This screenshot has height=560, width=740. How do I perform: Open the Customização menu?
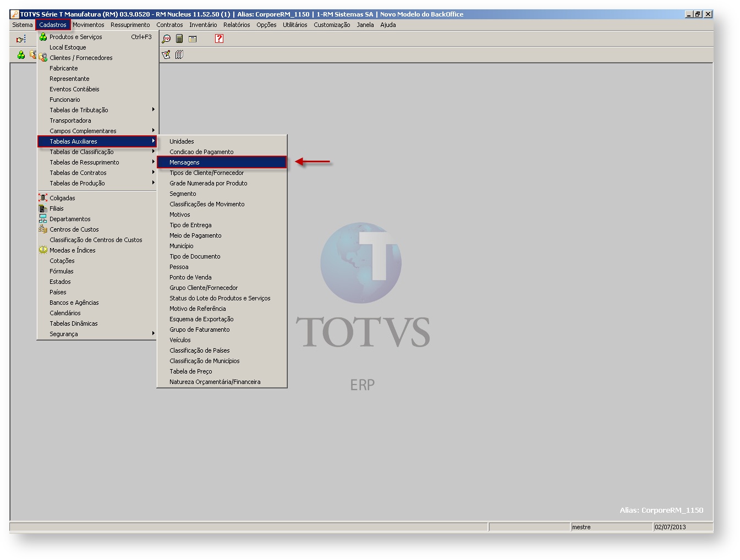coord(332,25)
